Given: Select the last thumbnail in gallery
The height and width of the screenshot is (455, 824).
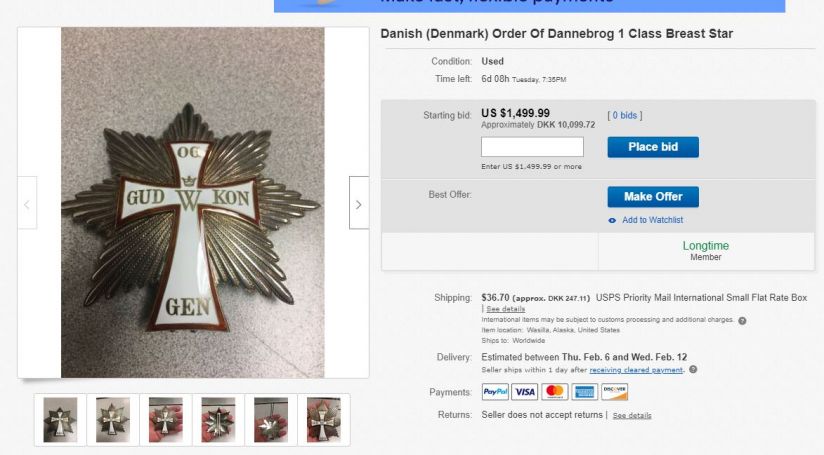Looking at the screenshot, I should [x=324, y=419].
